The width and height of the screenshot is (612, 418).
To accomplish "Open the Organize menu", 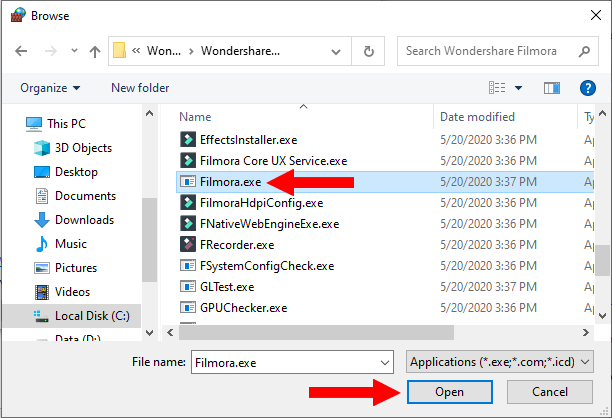I will pos(50,88).
